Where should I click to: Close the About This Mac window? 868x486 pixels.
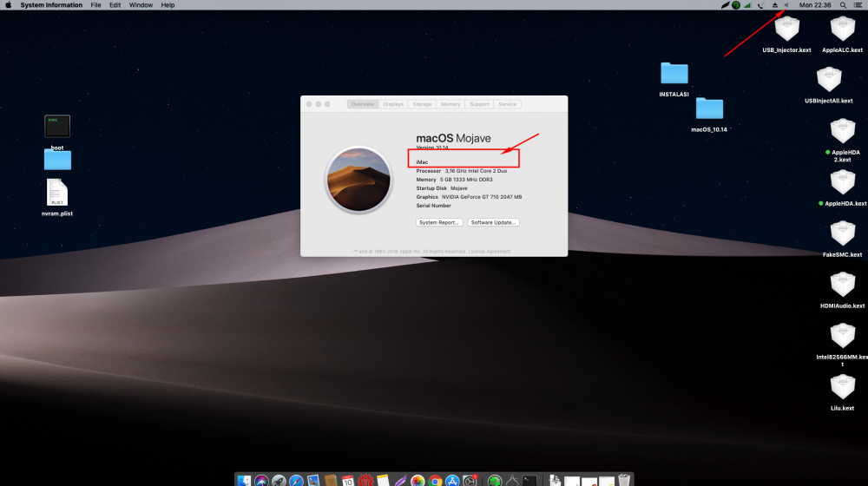point(310,104)
